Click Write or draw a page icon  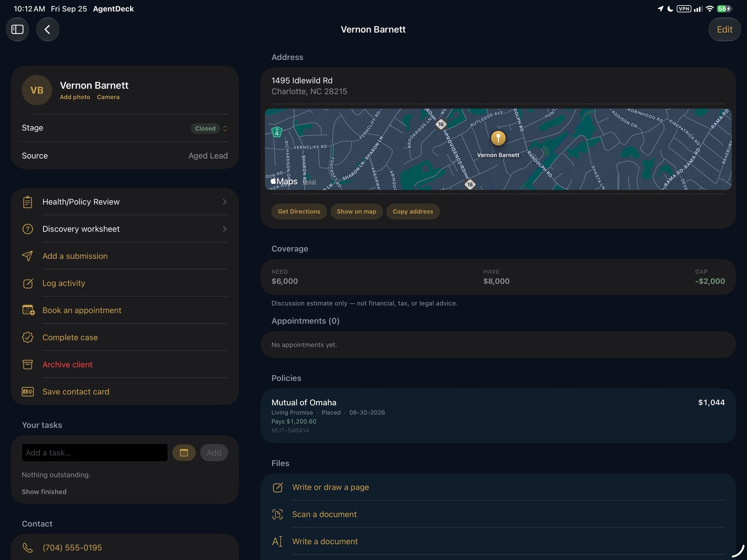[x=278, y=487]
